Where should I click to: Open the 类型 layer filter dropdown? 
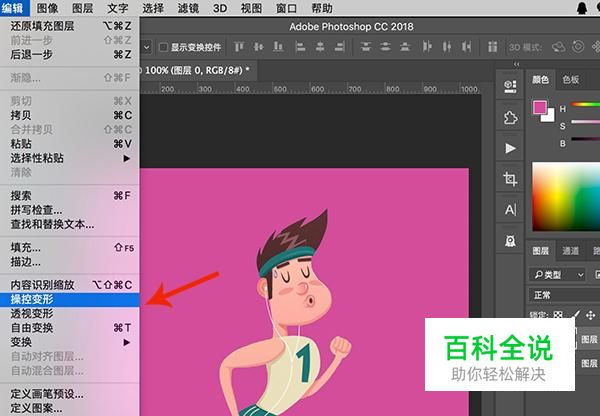558,275
